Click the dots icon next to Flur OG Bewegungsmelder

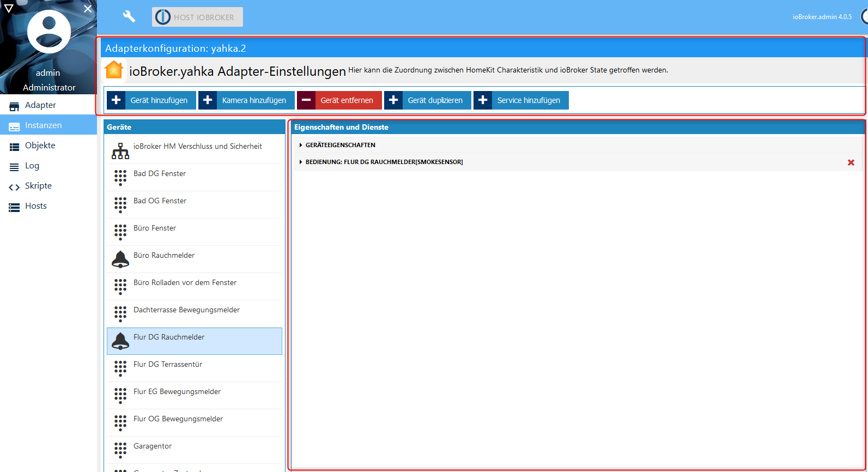click(x=120, y=423)
